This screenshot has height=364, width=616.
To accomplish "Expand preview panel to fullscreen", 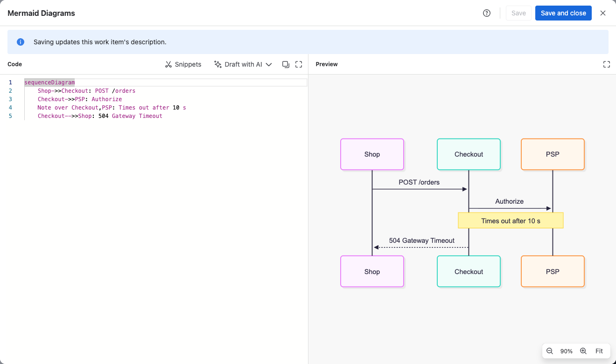I will coord(607,64).
